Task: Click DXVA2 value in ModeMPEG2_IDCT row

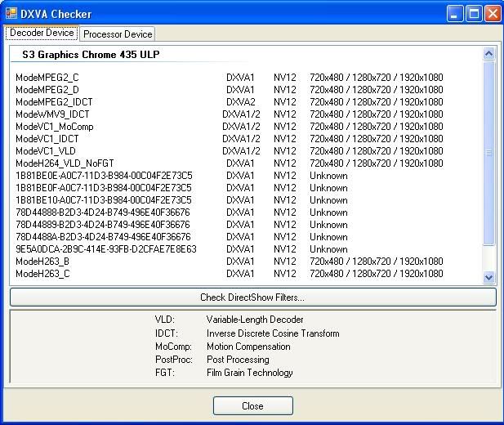Action: tap(241, 102)
